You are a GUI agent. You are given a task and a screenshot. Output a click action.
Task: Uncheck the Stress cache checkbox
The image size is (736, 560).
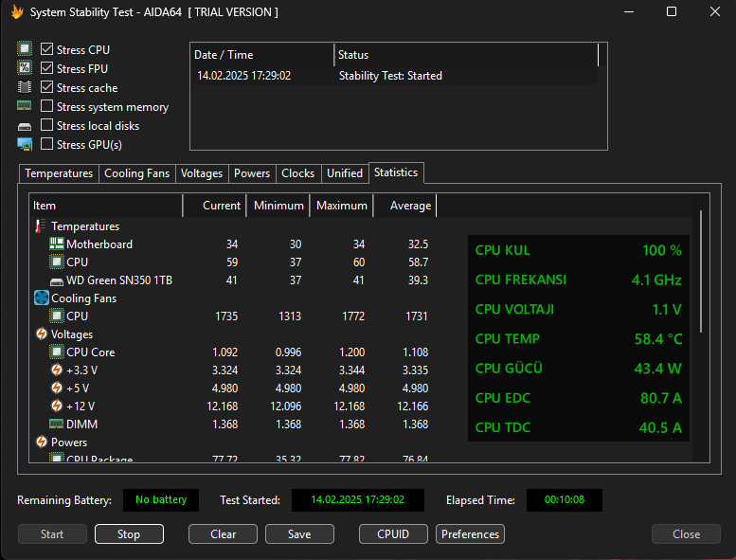pos(46,87)
